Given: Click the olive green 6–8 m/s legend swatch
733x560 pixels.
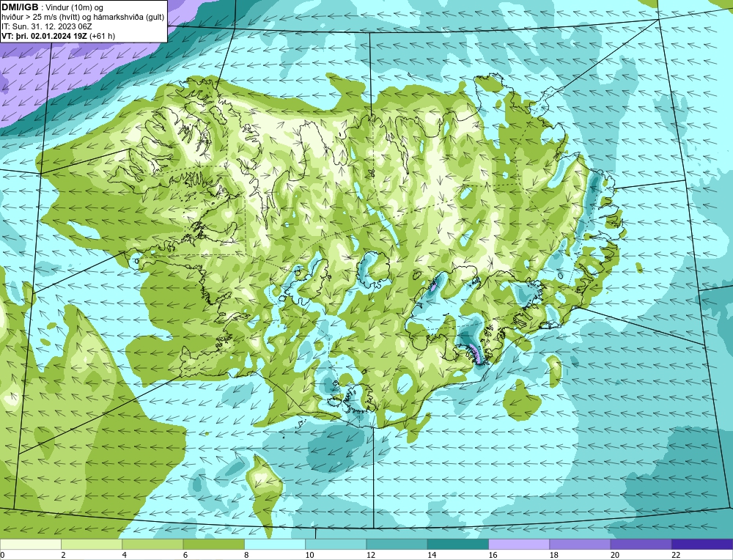Looking at the screenshot, I should click(x=213, y=544).
